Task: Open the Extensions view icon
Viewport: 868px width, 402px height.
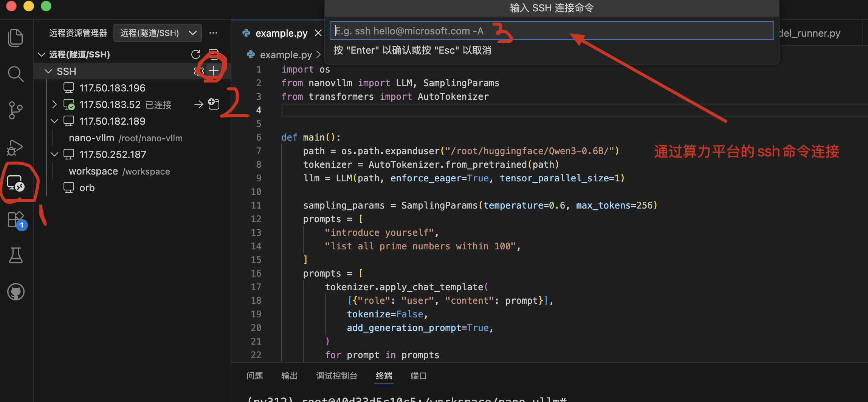Action: click(15, 219)
